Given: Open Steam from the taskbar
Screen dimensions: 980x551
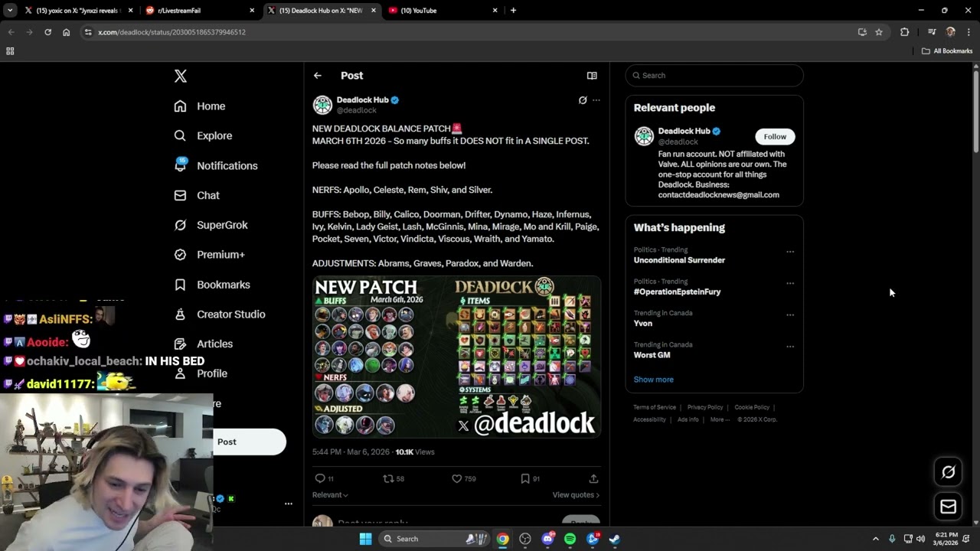Looking at the screenshot, I should pos(614,539).
